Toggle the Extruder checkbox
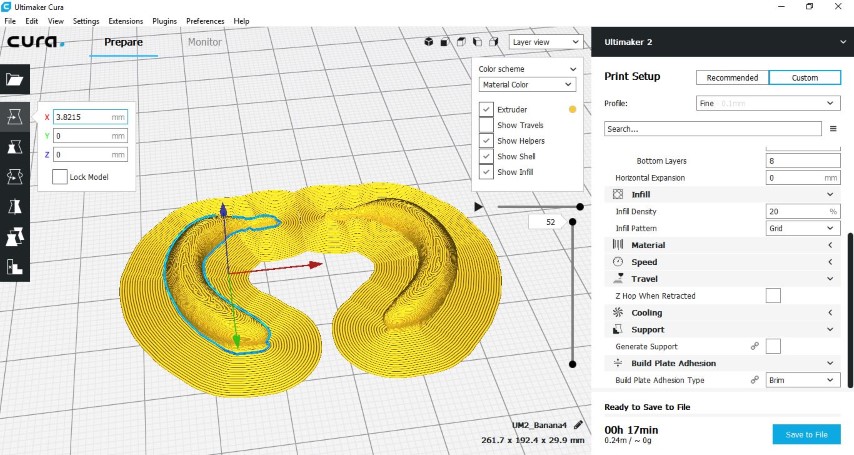 pyautogui.click(x=486, y=109)
